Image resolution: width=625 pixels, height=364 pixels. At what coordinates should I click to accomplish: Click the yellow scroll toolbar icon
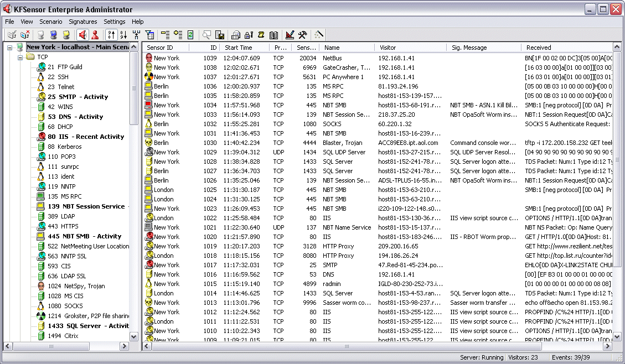[x=261, y=35]
